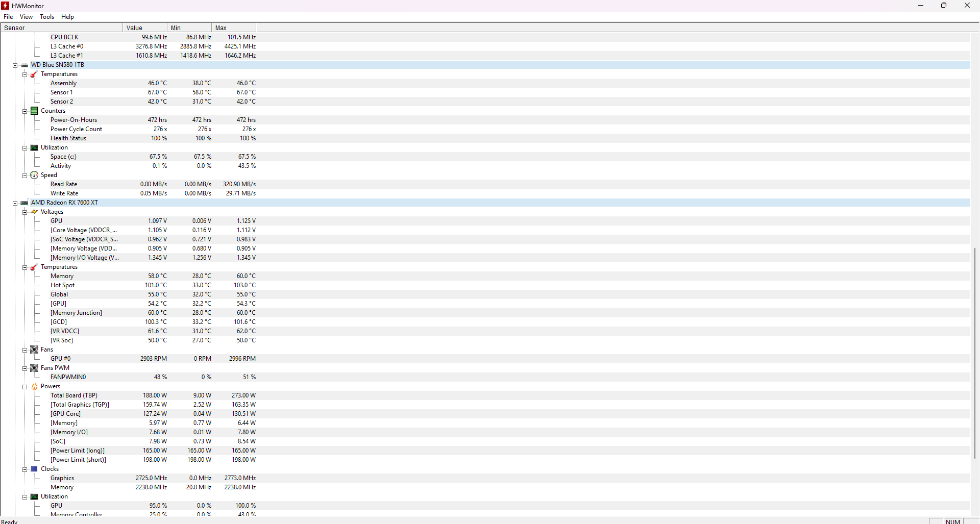Collapse the Powers group
Viewport: 980px width, 524px height.
point(24,387)
